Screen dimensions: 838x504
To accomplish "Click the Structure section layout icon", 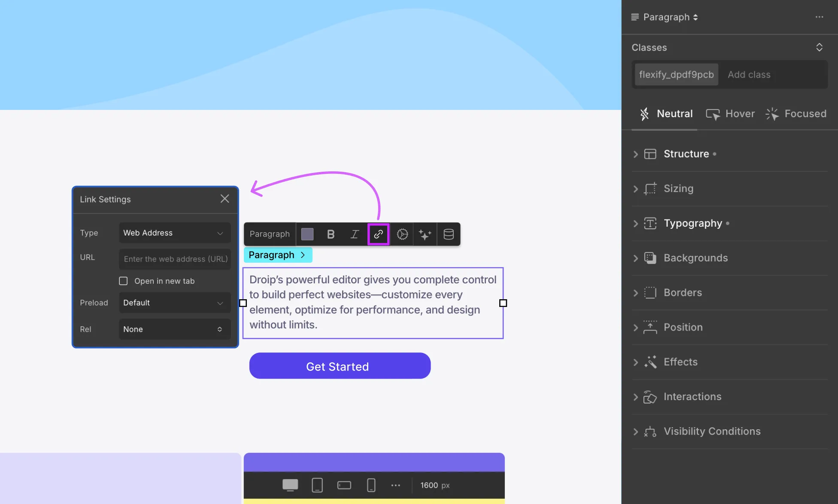I will (650, 154).
